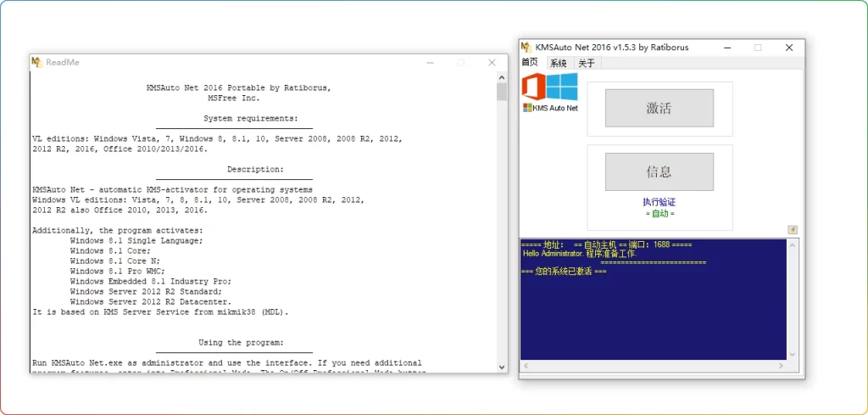Click the Windows logo icon

562,87
